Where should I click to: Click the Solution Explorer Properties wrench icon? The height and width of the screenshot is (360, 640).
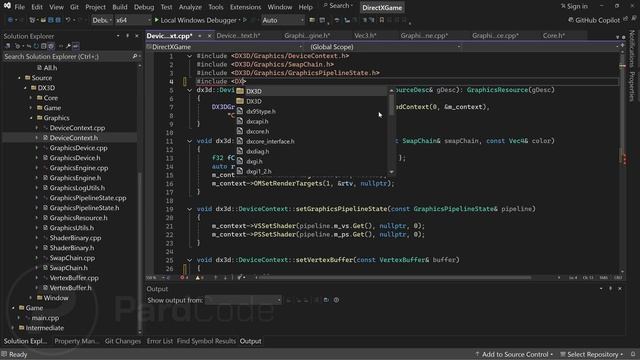tap(68, 46)
